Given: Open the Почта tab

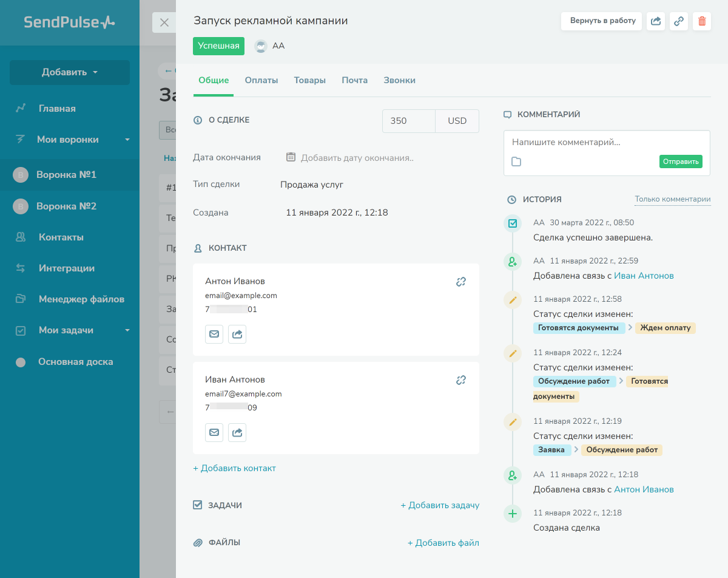Looking at the screenshot, I should (355, 81).
